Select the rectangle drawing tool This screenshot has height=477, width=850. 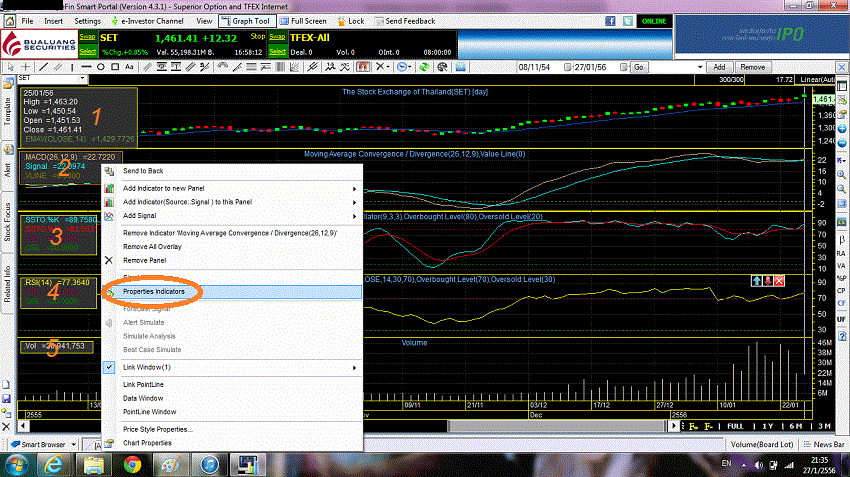click(x=115, y=67)
